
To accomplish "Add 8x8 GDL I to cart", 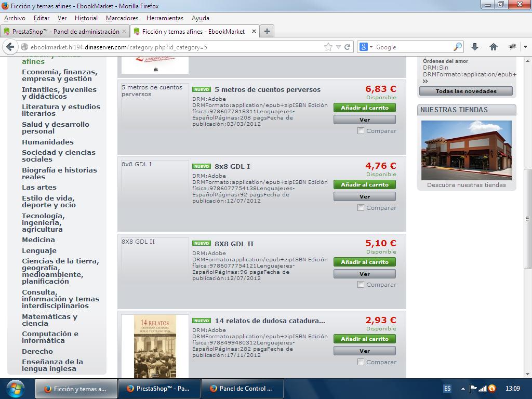I will 365,184.
